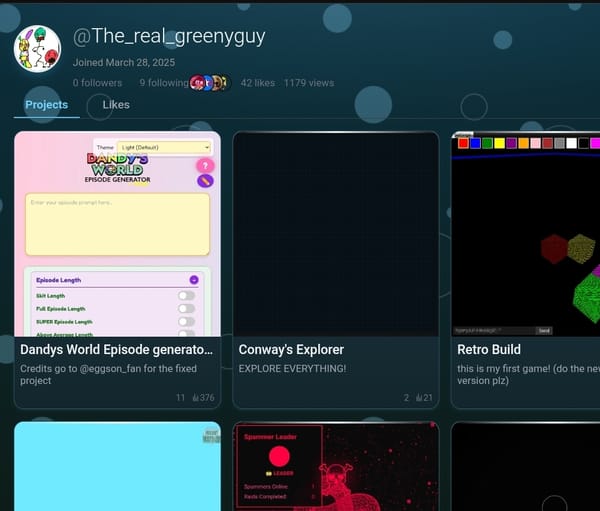Toggle the Full Episode Length switch

[x=186, y=309]
